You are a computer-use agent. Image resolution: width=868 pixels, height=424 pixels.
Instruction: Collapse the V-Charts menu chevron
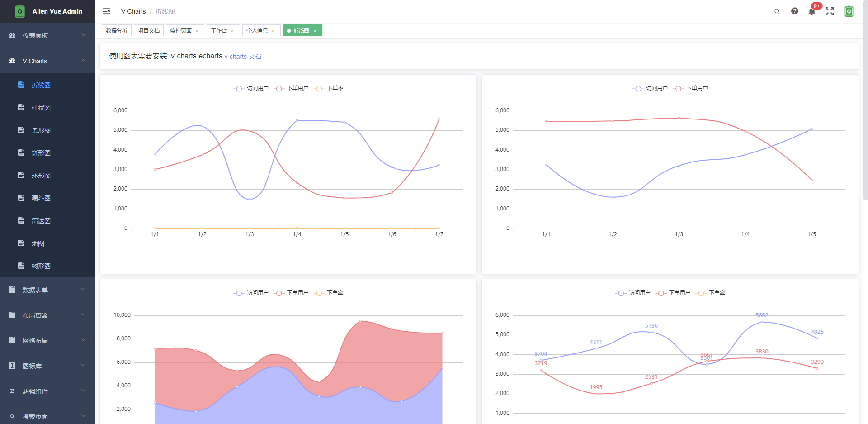click(x=83, y=60)
